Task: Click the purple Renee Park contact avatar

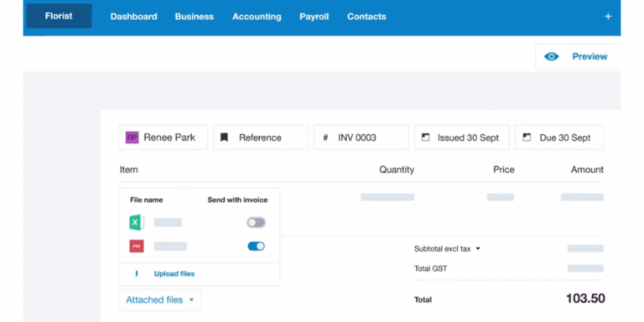Action: 132,138
